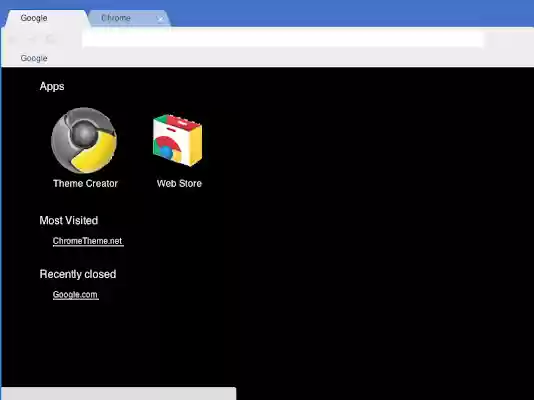The height and width of the screenshot is (400, 534).
Task: Click the Most Visited heading
Action: (69, 220)
